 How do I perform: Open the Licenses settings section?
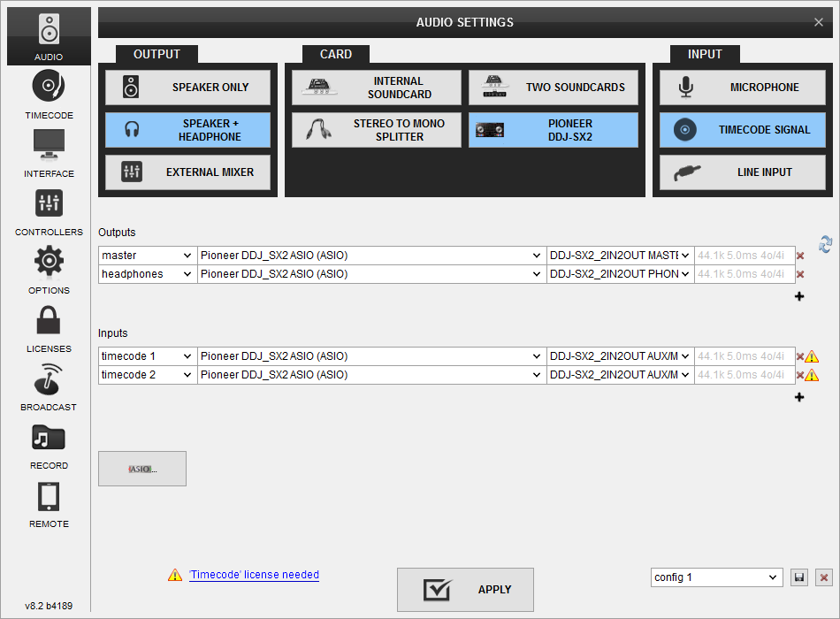49,329
